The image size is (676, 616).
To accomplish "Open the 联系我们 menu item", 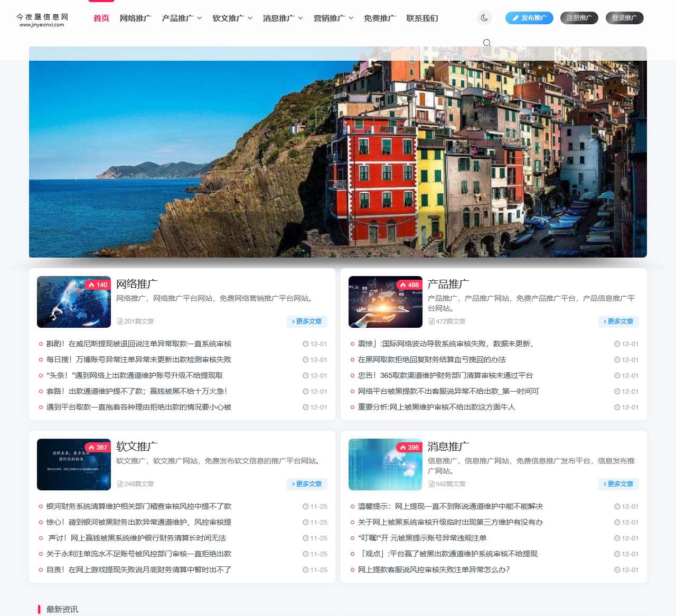I will coord(422,18).
